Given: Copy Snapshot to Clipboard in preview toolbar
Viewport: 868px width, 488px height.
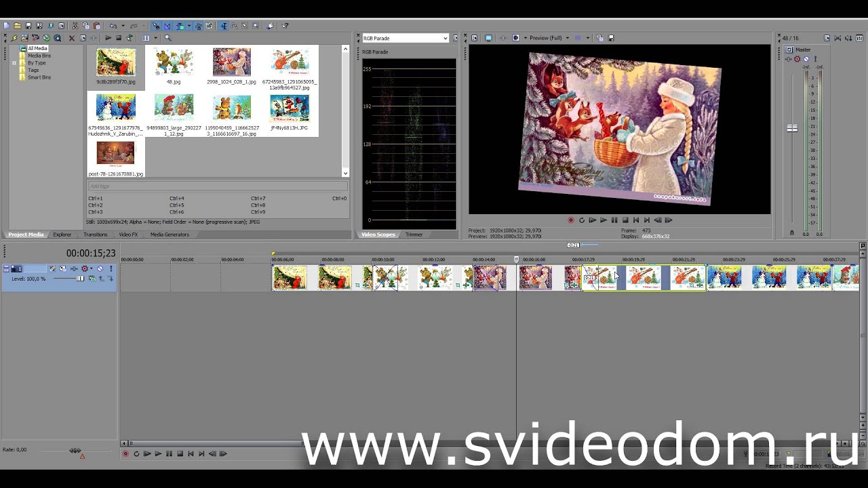Looking at the screenshot, I should tap(600, 38).
